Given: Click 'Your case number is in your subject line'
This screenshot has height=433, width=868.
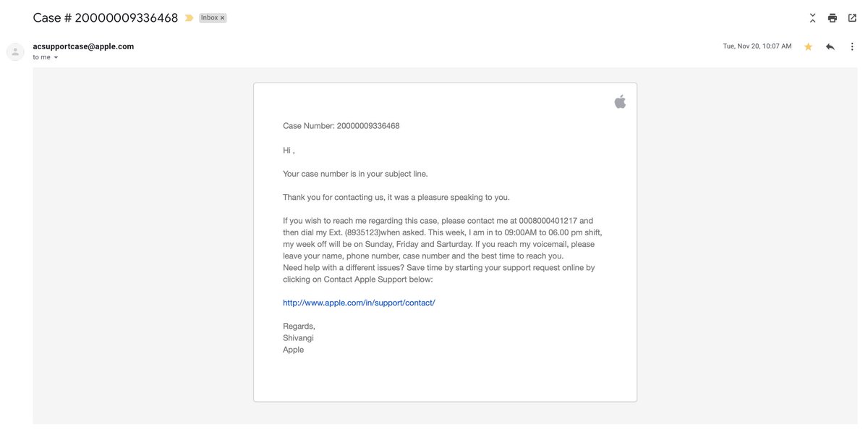Looking at the screenshot, I should 355,174.
